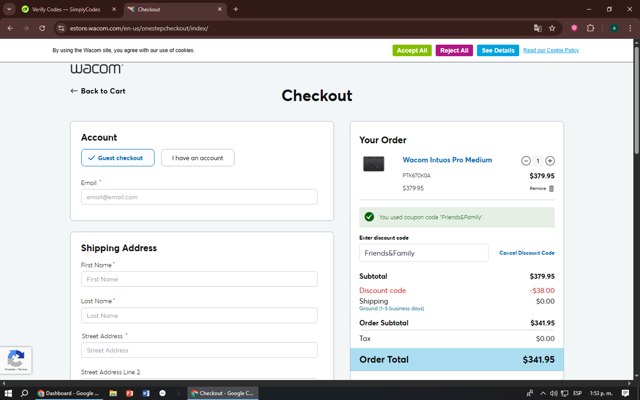Open the Brave shield extension icon
640x400 pixels.
574,28
